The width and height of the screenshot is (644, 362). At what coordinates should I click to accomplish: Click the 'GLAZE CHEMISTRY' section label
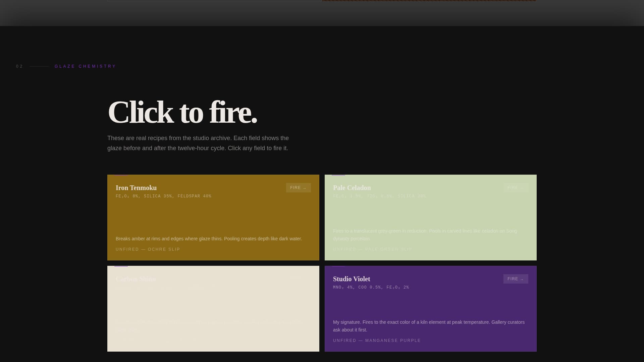coord(85,66)
